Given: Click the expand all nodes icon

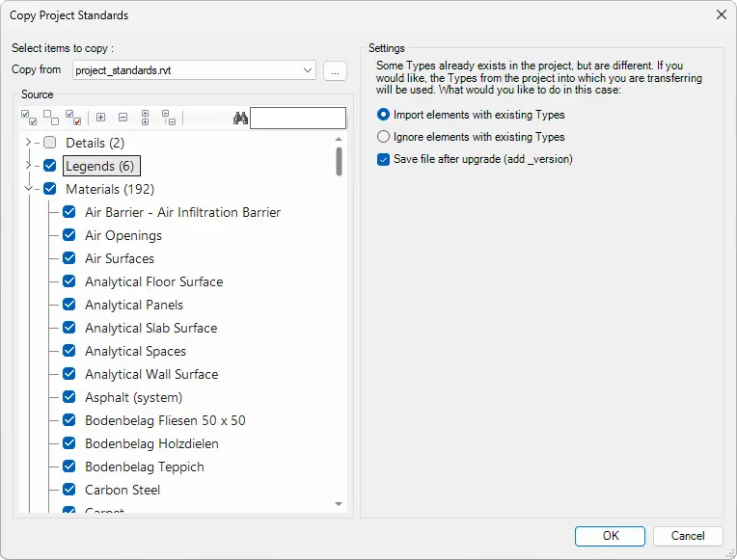Looking at the screenshot, I should click(146, 118).
